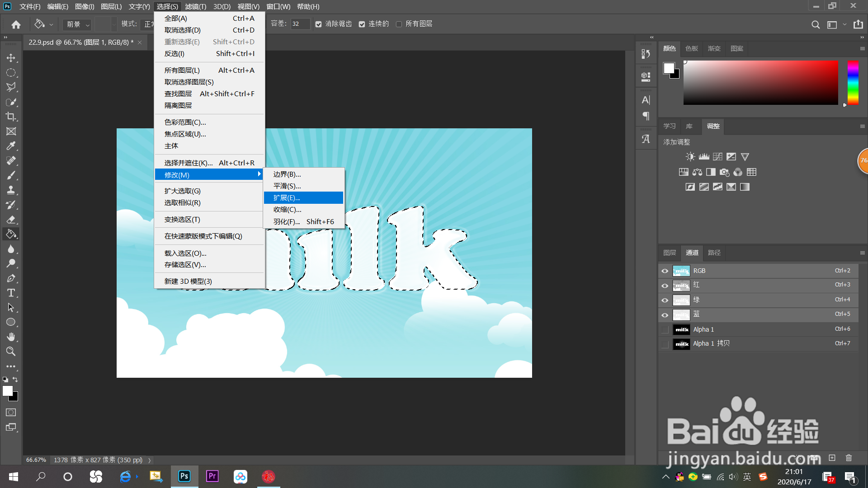The image size is (868, 488).
Task: Enable the All Layers (所有图层) checkbox
Action: (399, 24)
